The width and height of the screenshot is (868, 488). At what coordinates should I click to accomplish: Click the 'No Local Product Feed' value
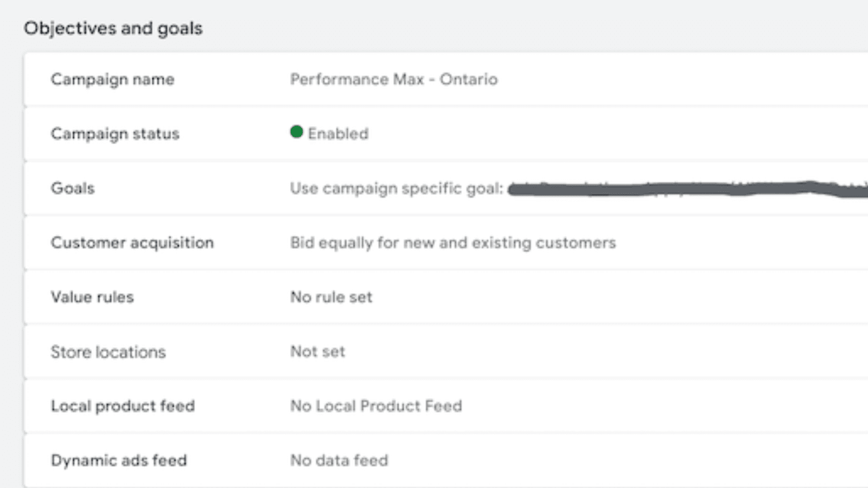coord(376,406)
